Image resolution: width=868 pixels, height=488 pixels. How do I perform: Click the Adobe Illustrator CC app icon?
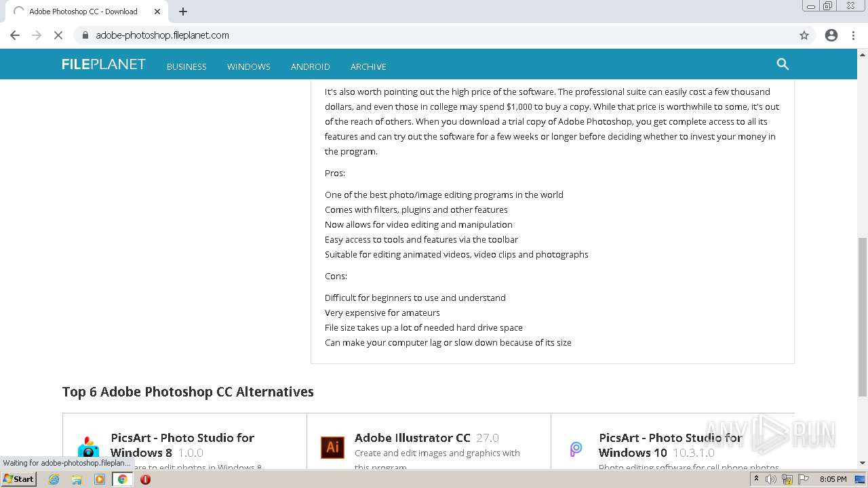click(332, 447)
